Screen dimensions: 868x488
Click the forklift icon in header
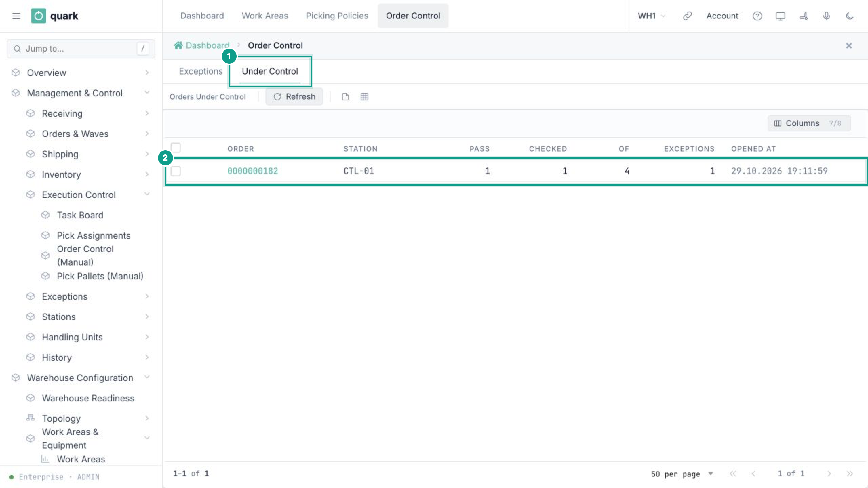coord(803,16)
